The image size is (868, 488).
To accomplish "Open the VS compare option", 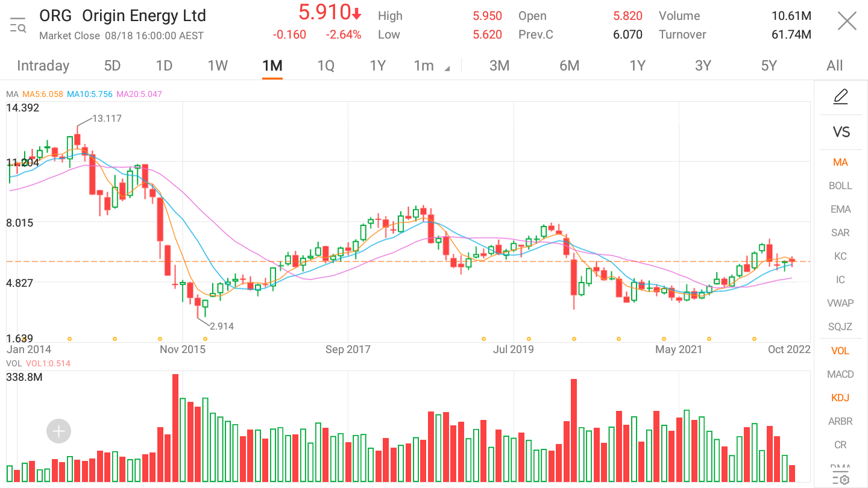I will [x=841, y=132].
